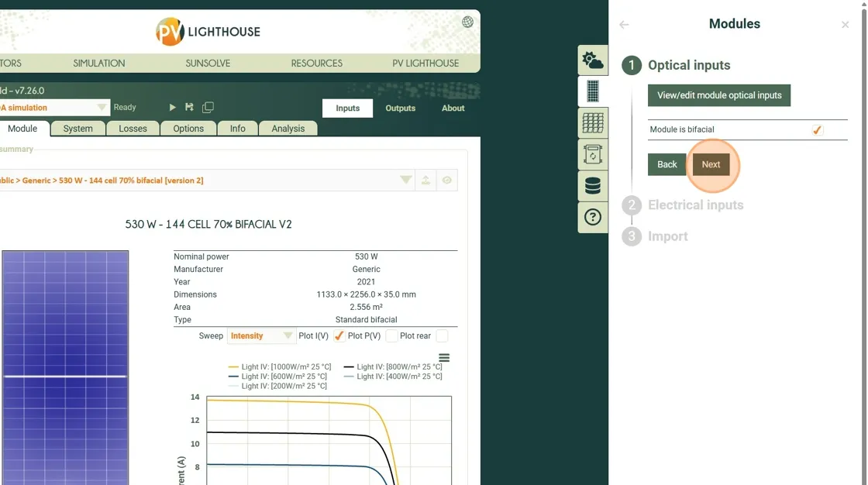The image size is (868, 485).
Task: Open the weather sidebar panel icon
Action: tap(593, 60)
